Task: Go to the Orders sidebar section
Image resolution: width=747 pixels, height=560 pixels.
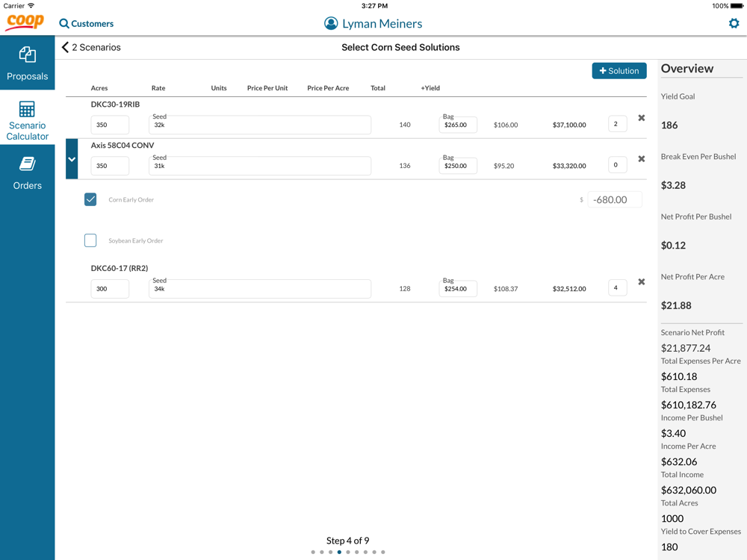Action: click(27, 173)
